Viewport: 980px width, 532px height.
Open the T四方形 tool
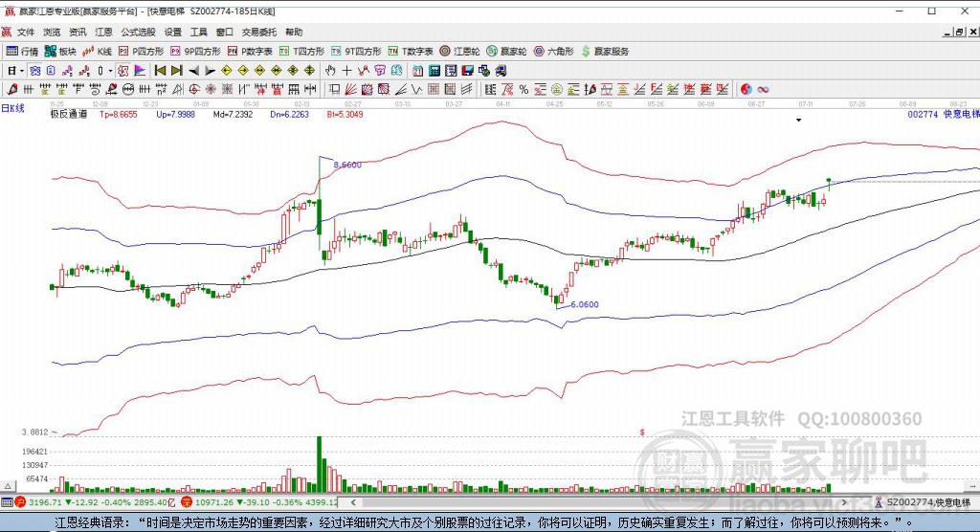[301, 52]
